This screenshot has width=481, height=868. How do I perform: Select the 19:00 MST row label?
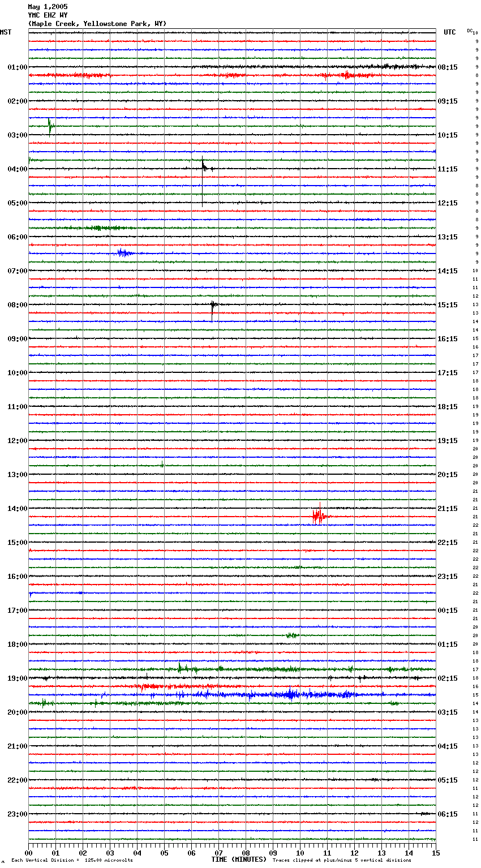[18, 678]
